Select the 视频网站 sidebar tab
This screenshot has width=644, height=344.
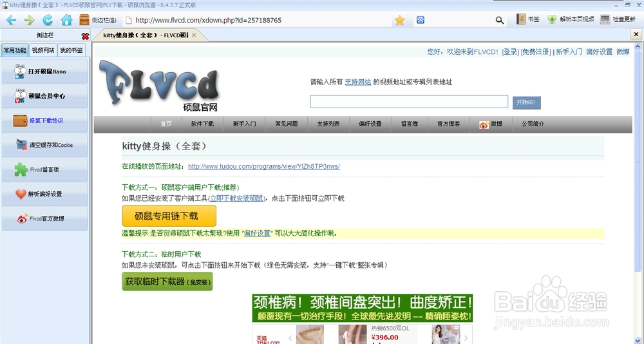point(43,50)
